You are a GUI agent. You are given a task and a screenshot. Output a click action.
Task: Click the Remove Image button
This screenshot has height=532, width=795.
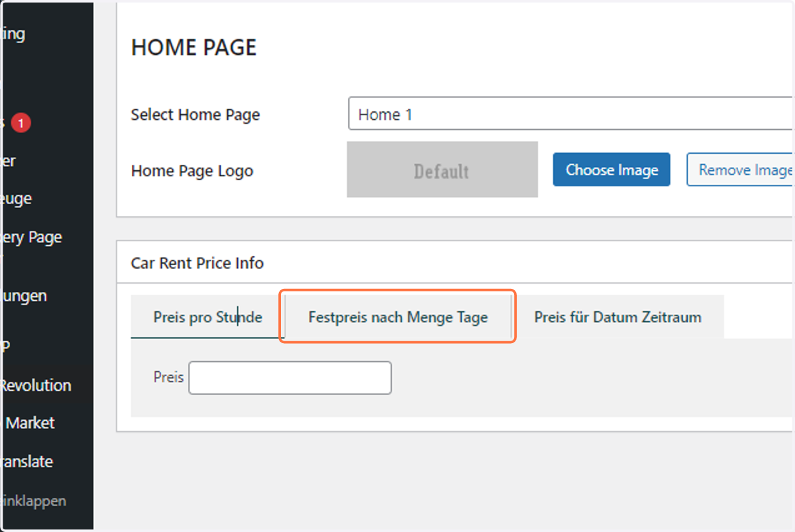[741, 170]
